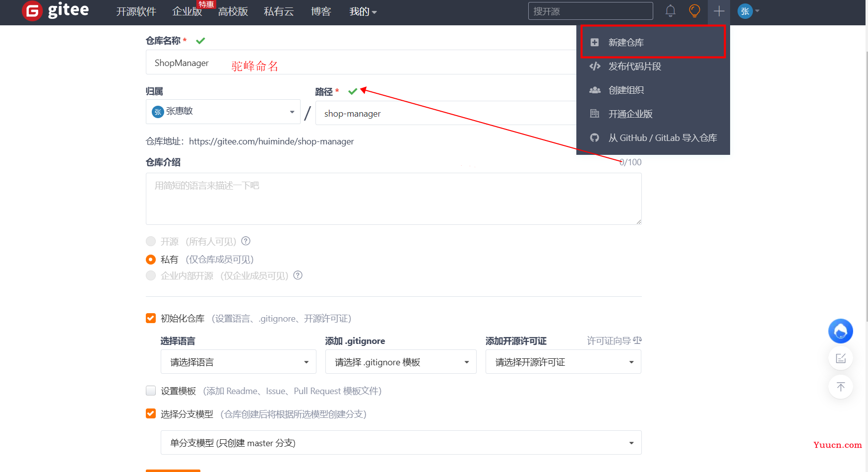Open the user avatar menu
The height and width of the screenshot is (472, 868).
pos(748,11)
